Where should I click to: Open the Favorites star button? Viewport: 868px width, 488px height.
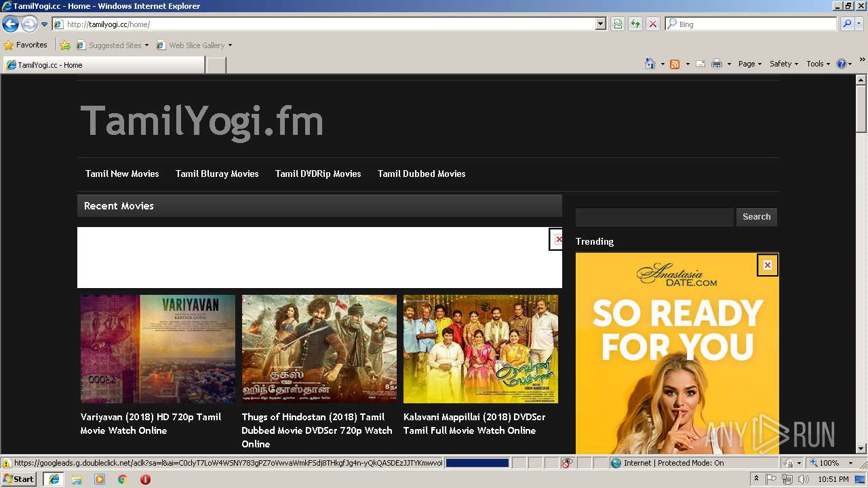tap(26, 45)
